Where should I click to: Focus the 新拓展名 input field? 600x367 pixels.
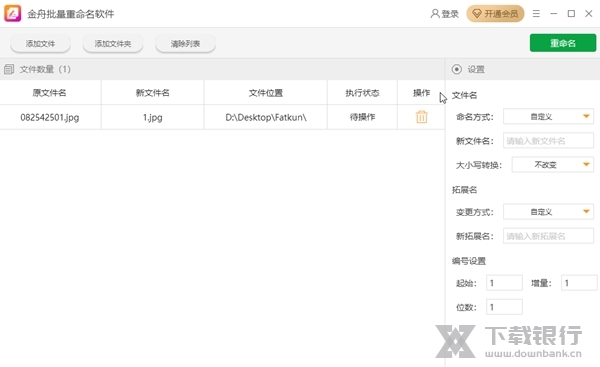click(548, 236)
